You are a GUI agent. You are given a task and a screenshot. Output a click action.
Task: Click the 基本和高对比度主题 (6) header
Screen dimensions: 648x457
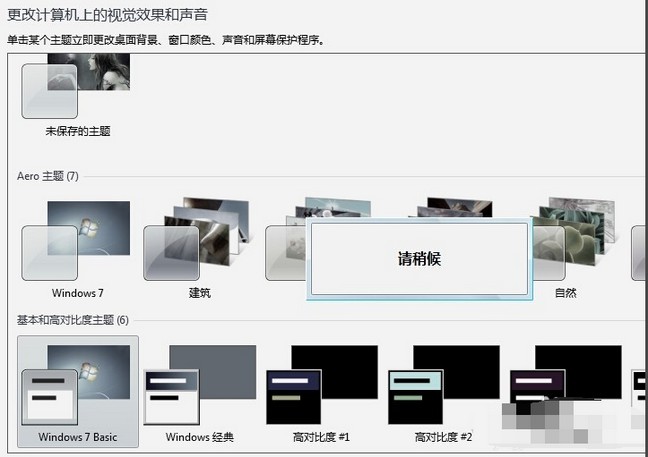(73, 320)
